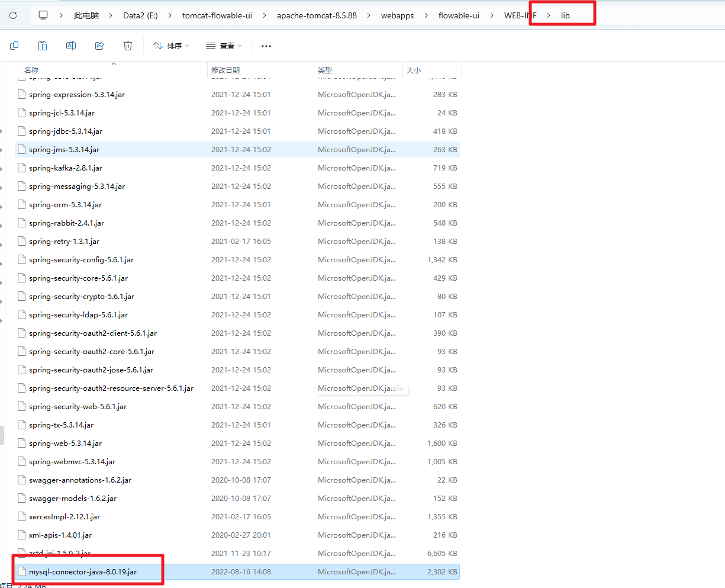Go to the Data2 (E:) breadcrumb
The height and width of the screenshot is (588, 725).
tap(140, 15)
